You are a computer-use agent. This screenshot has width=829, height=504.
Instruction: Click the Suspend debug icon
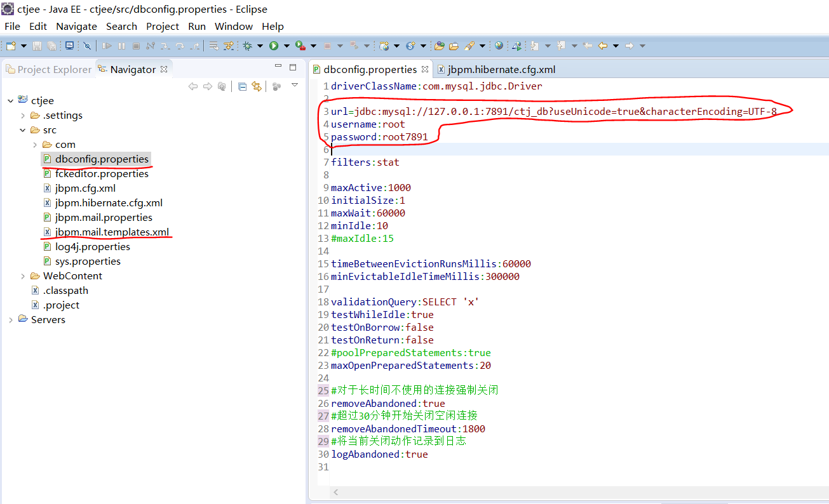coord(121,46)
